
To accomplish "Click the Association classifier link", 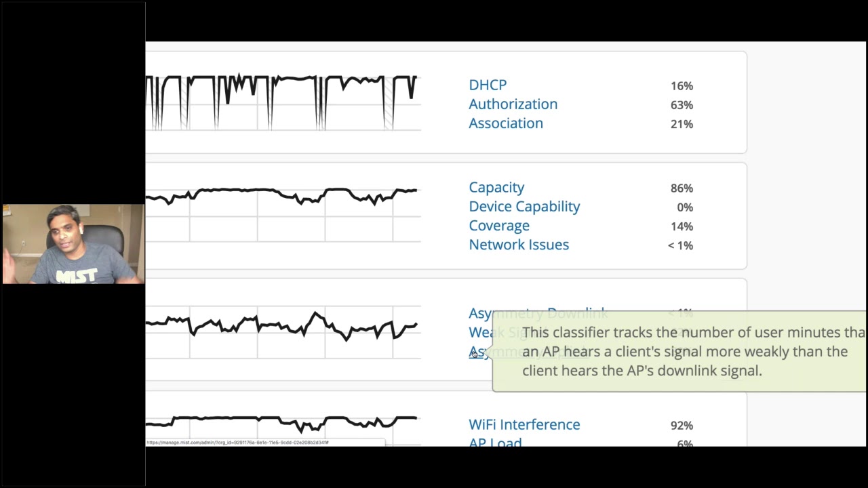I will (506, 123).
